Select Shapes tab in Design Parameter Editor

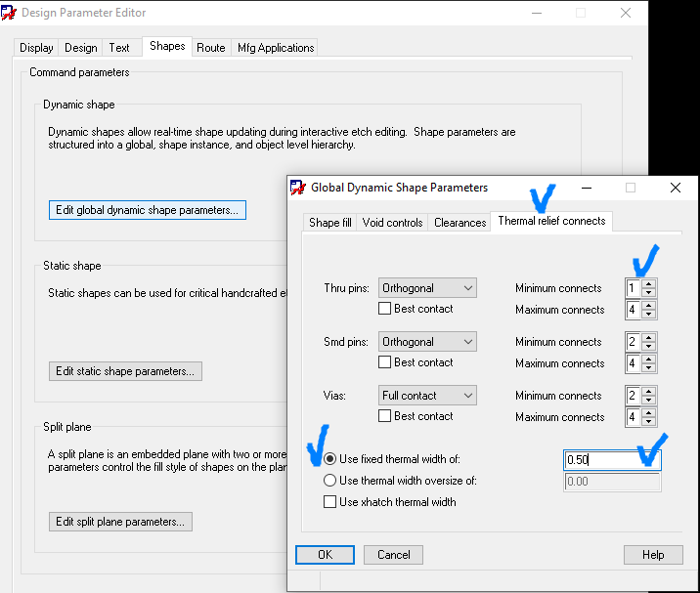[167, 46]
